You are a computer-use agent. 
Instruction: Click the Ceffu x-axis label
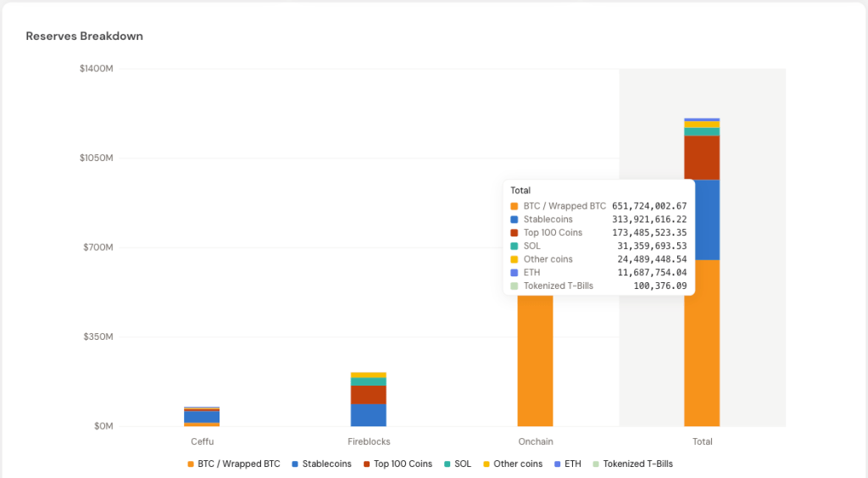(202, 442)
